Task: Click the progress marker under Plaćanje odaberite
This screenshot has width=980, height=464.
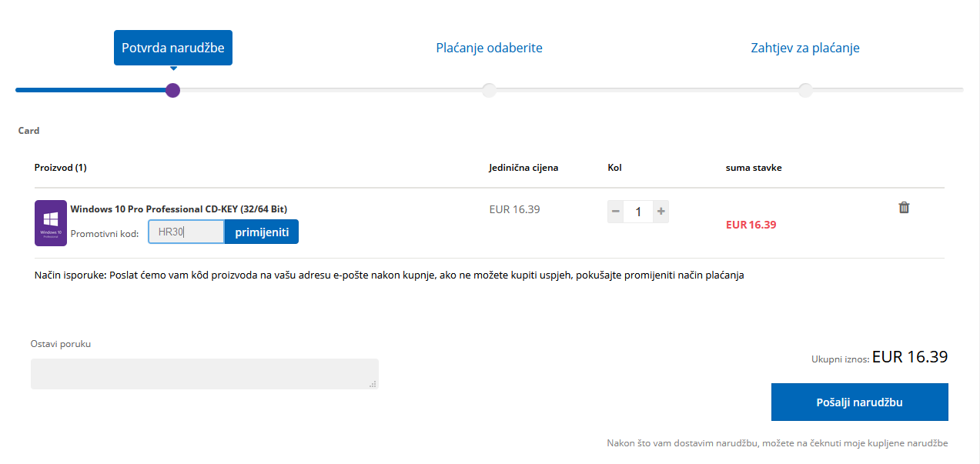Action: pos(489,90)
